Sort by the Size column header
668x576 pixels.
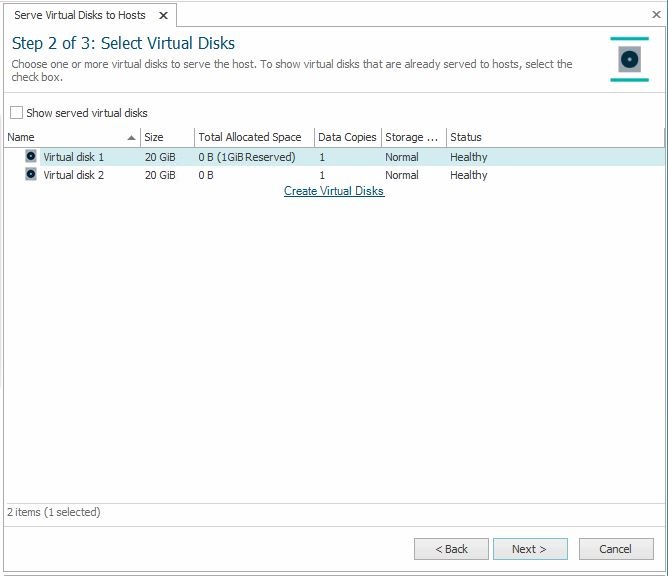click(166, 137)
